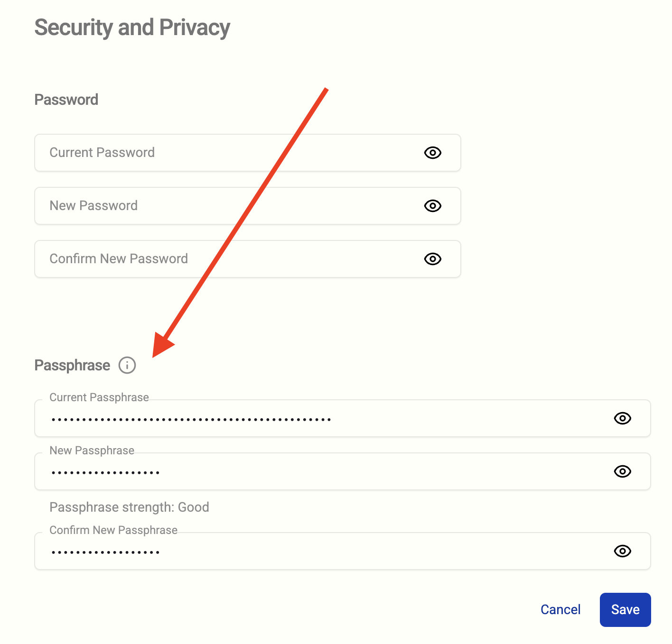Place cursor in New Passphrase field

323,472
